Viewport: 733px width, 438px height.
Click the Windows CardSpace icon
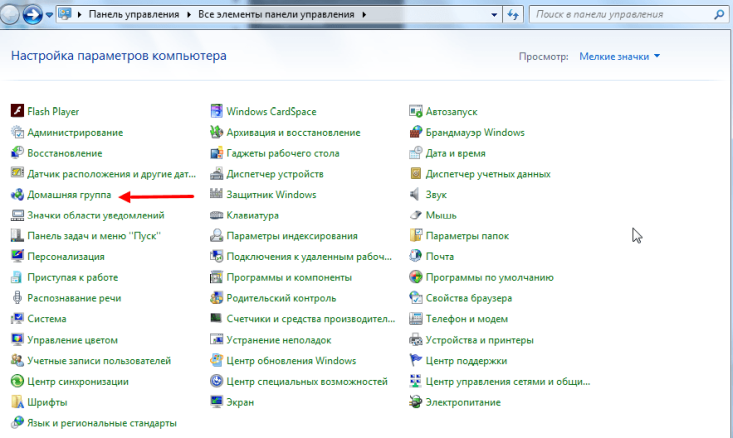click(x=216, y=111)
